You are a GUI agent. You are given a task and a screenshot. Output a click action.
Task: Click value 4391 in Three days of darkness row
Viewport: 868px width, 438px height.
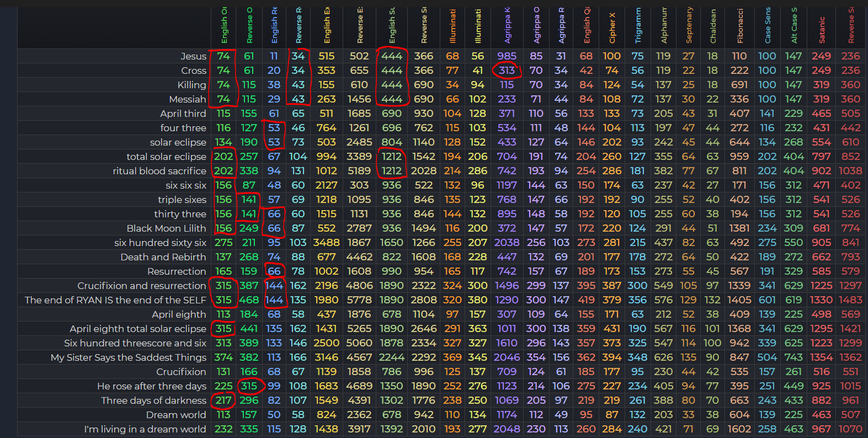[359, 400]
